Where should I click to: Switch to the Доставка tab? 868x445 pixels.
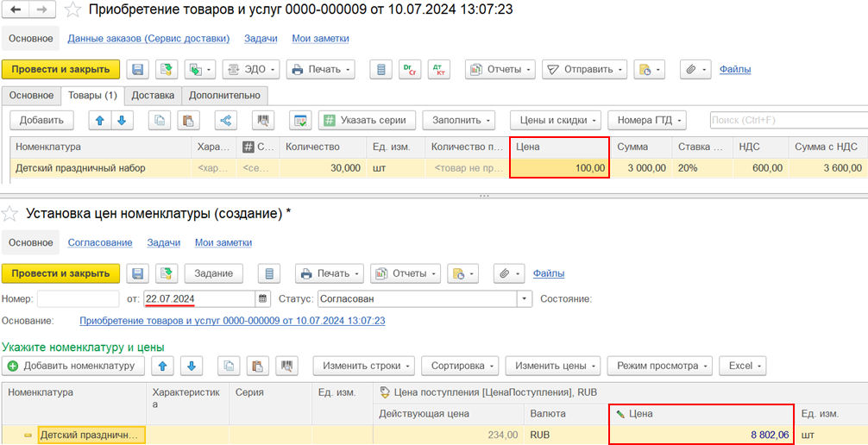pos(153,95)
